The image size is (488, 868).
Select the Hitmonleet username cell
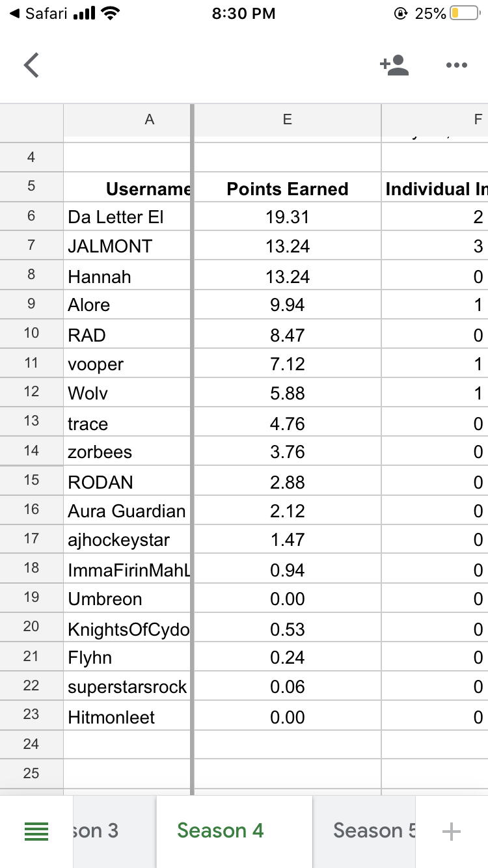pyautogui.click(x=128, y=718)
